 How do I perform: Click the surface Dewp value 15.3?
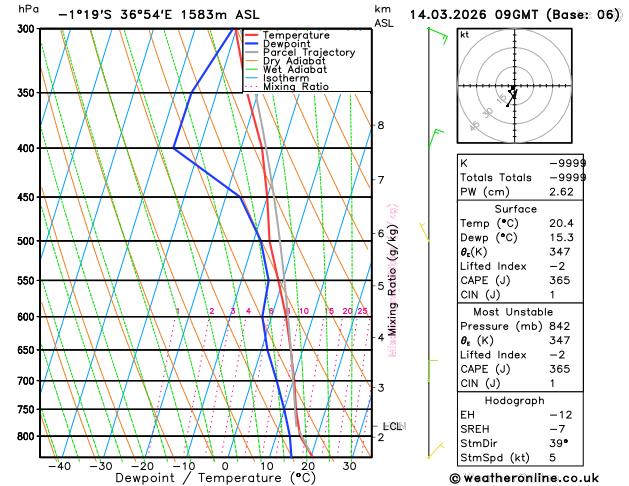[561, 238]
